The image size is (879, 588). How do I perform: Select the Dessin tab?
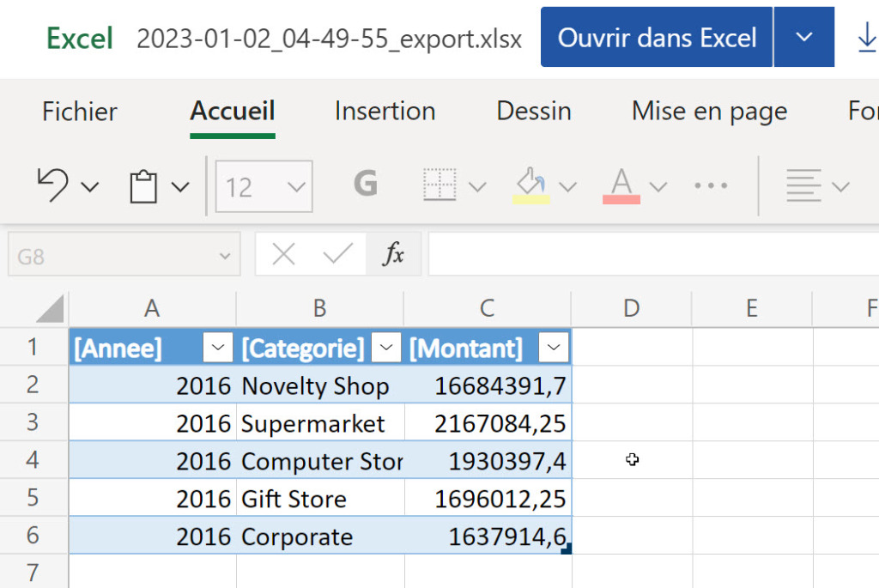pos(532,111)
